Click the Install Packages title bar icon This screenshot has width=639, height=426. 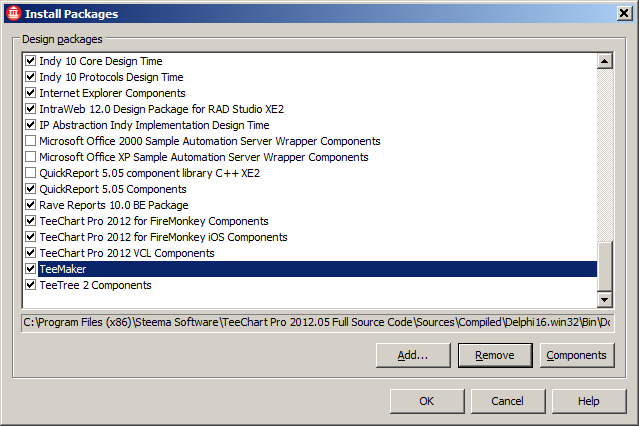coord(13,13)
